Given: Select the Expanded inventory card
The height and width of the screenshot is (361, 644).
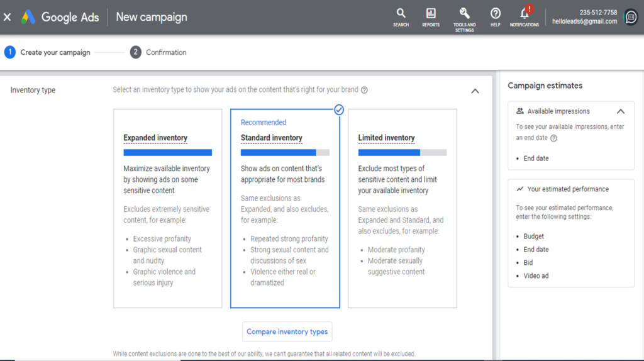Looking at the screenshot, I should (x=167, y=208).
